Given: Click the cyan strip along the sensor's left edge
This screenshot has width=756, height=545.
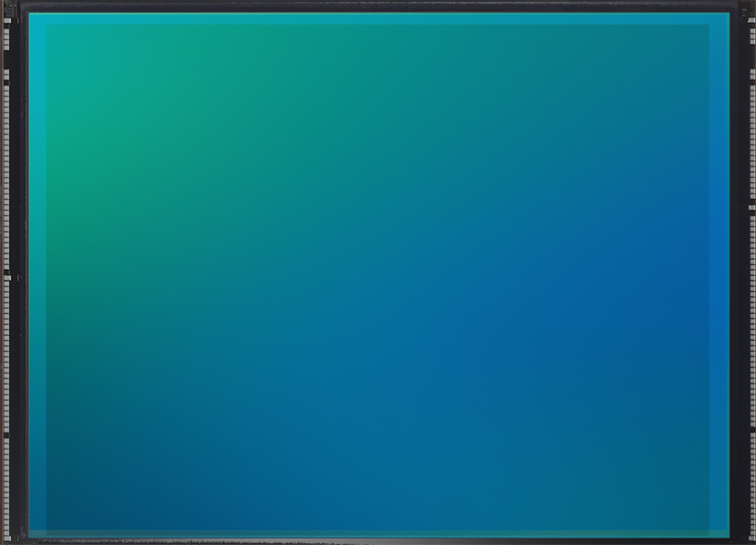Looking at the screenshot, I should coord(37,275).
